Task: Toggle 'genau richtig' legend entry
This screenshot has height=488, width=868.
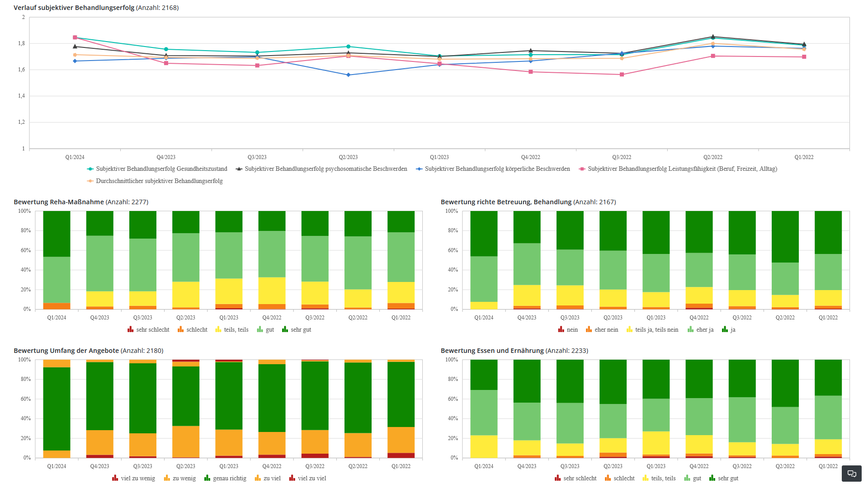Action: (x=225, y=479)
